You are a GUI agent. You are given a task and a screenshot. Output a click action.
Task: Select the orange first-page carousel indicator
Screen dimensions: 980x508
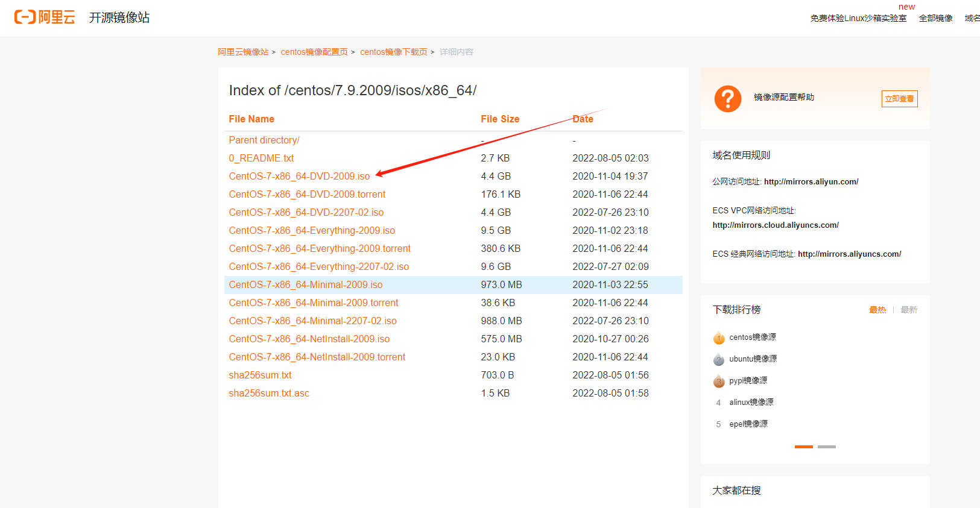point(804,447)
